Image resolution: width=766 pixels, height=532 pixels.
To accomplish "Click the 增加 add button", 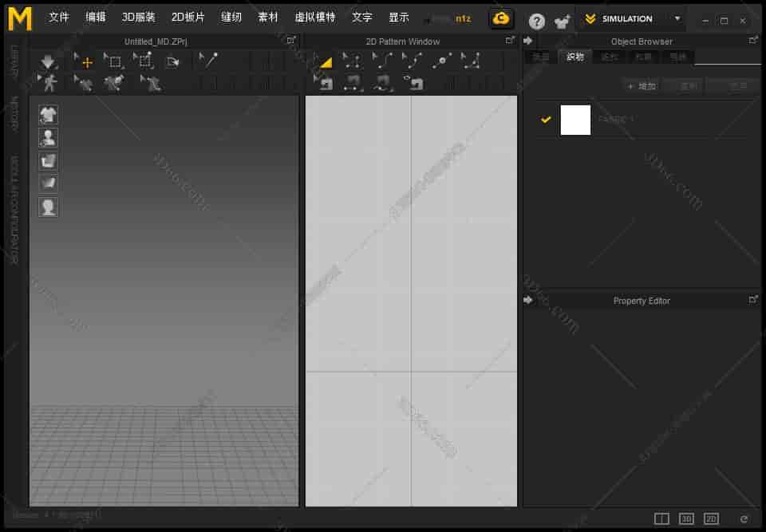I will [x=642, y=85].
